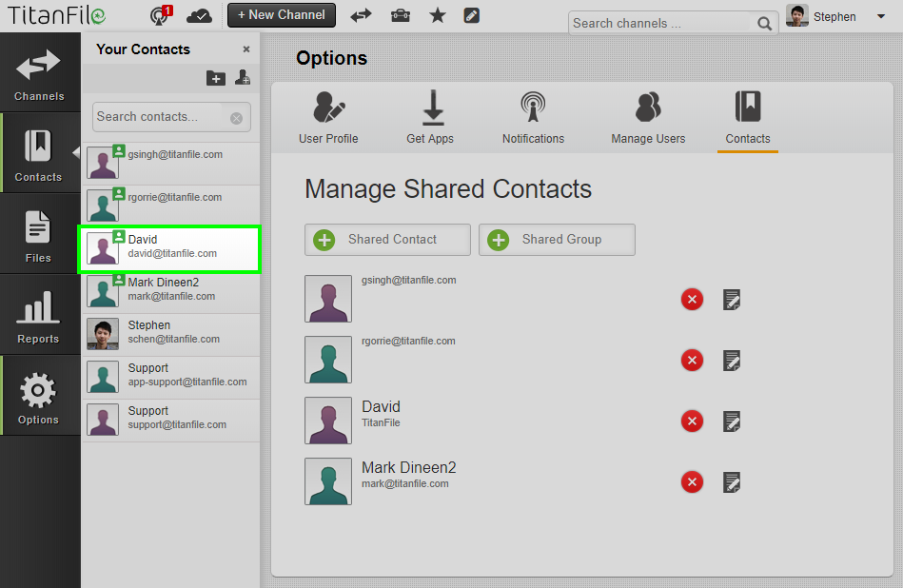Open notifications via the broadcast icon with badge

pos(159,15)
